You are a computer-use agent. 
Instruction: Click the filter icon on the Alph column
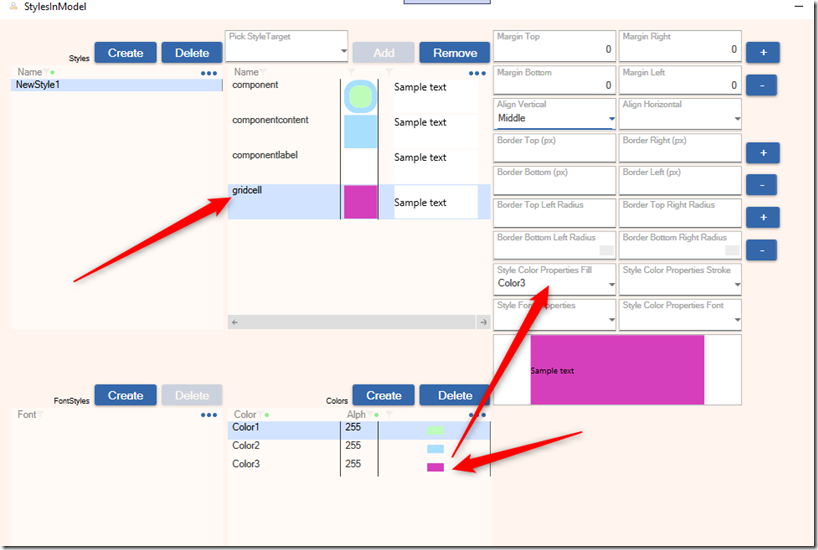coord(371,415)
